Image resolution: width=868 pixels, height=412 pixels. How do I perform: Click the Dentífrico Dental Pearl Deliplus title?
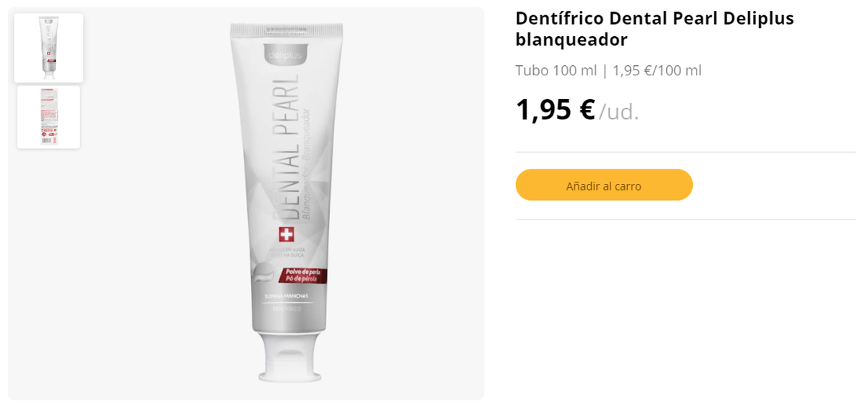(655, 29)
